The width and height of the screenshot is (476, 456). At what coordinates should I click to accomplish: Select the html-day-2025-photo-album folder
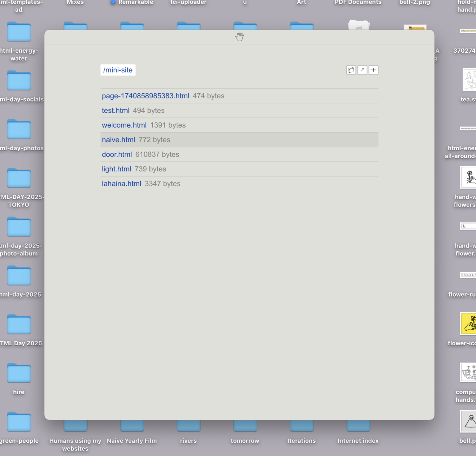pos(19,227)
